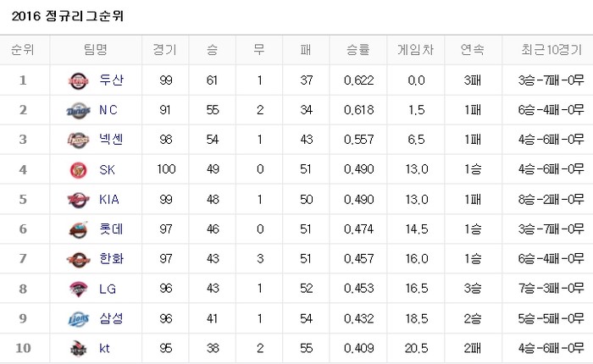
Task: Click the 승률 column header
Action: coord(357,50)
